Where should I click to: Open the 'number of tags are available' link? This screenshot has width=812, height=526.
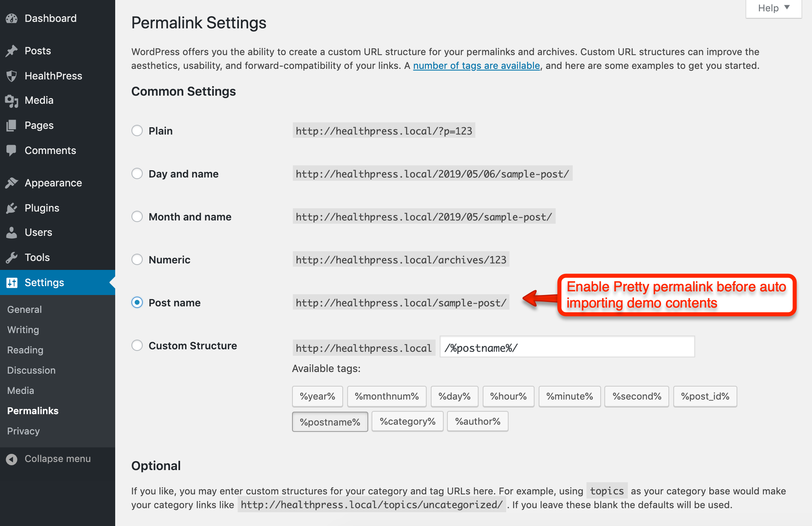pos(476,66)
